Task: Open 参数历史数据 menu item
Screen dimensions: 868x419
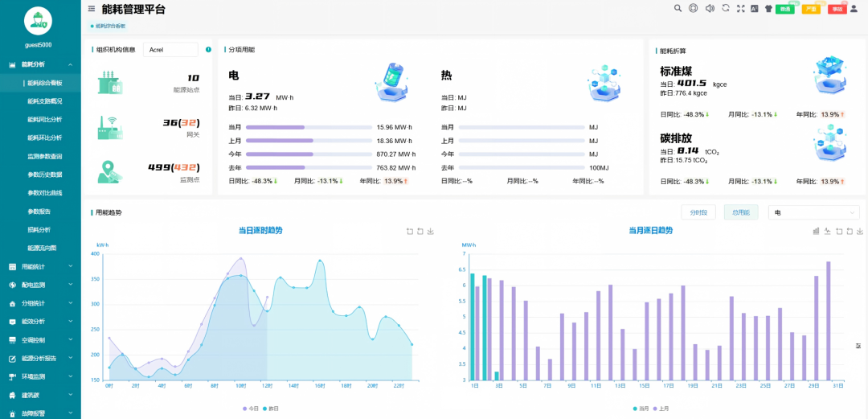Action: [44, 175]
